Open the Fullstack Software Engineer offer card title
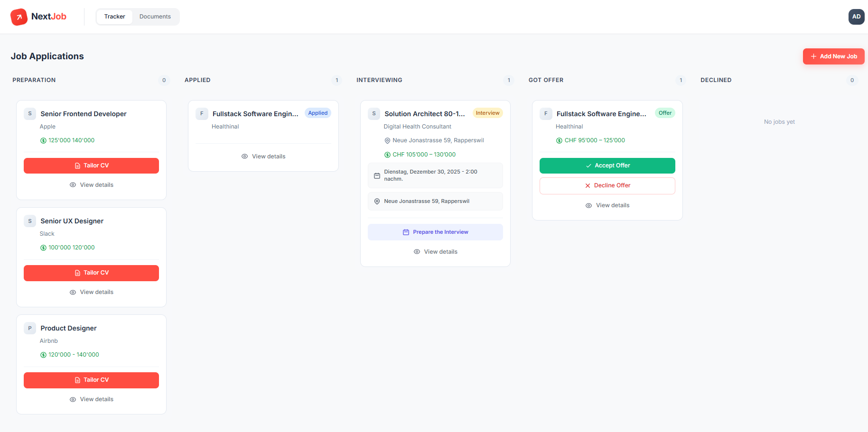Screen dimensions: 868x432 pyautogui.click(x=601, y=114)
